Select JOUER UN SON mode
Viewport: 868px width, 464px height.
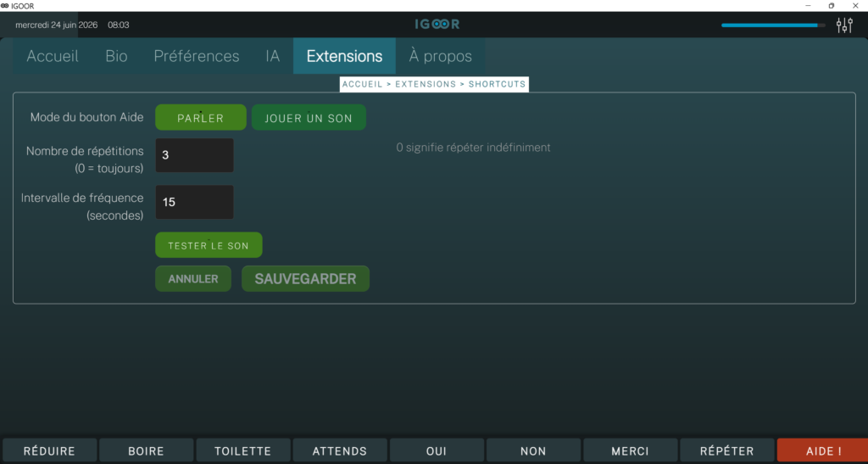pyautogui.click(x=309, y=118)
